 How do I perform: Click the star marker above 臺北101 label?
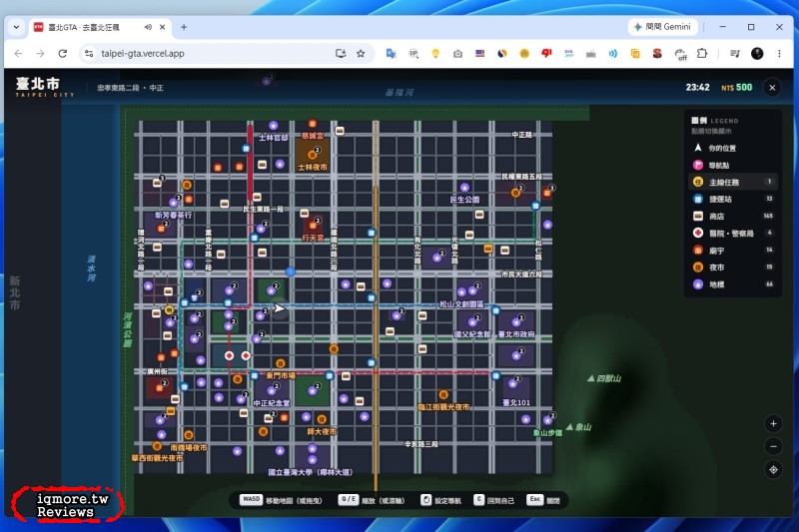coord(512,384)
